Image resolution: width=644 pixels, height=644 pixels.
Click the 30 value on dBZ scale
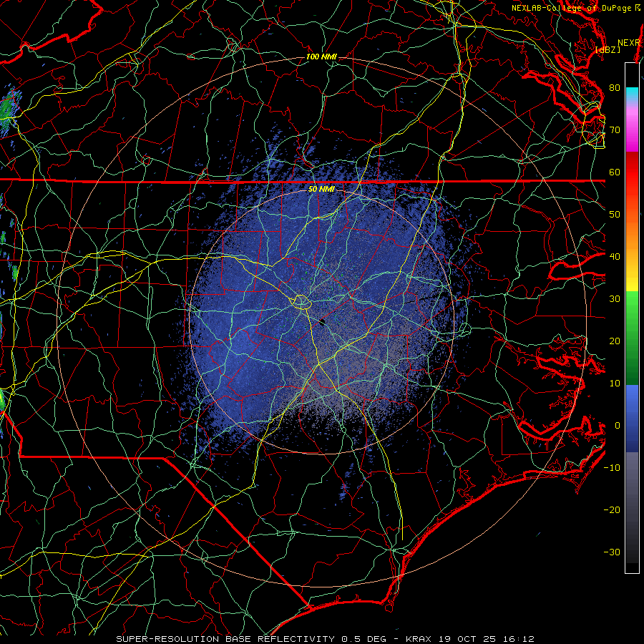[615, 298]
